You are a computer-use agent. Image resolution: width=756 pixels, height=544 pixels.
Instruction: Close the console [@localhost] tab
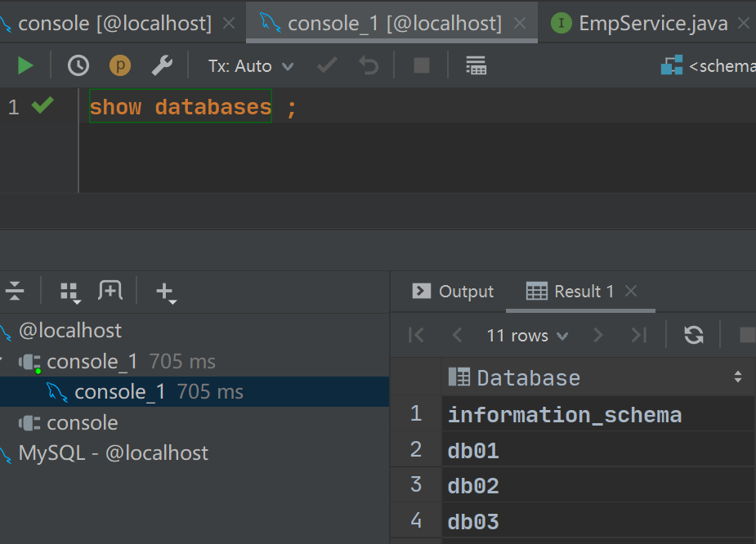coord(230,23)
